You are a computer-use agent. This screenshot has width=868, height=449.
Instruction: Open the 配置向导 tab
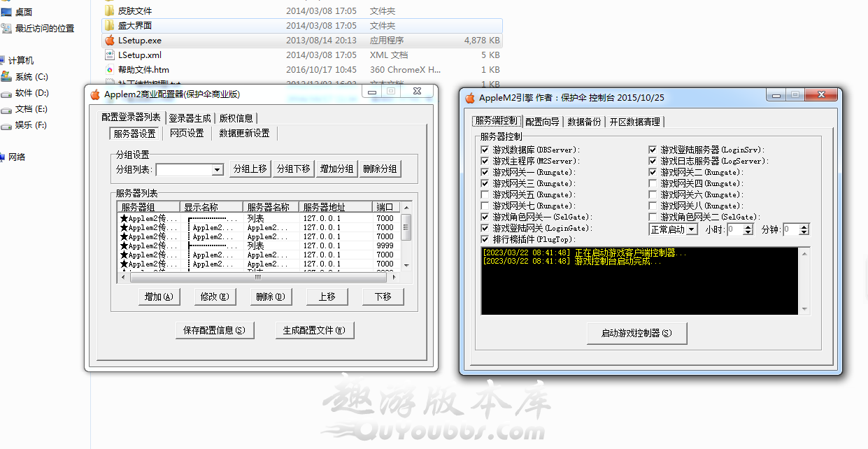click(x=543, y=122)
